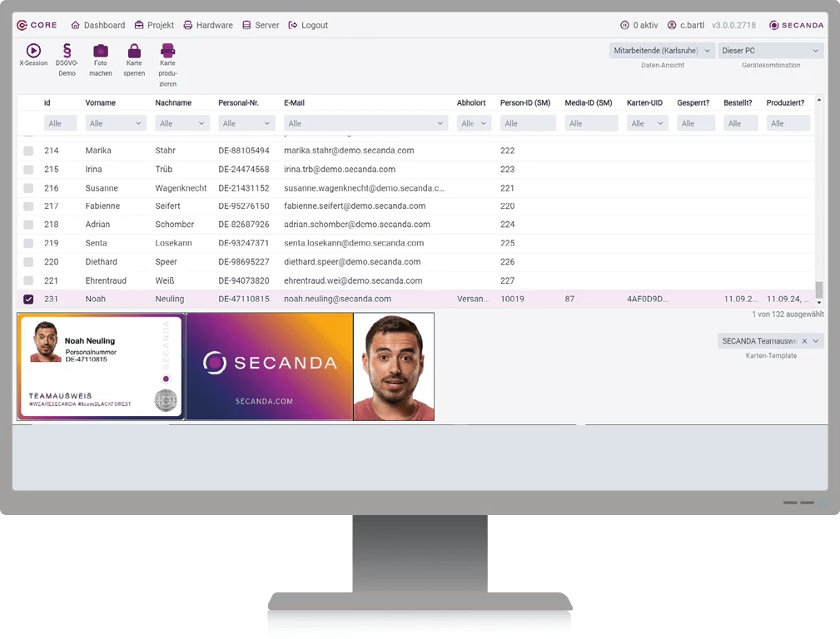Click personnel number DE-24474568
Screen dimensions: 840x639
point(244,169)
